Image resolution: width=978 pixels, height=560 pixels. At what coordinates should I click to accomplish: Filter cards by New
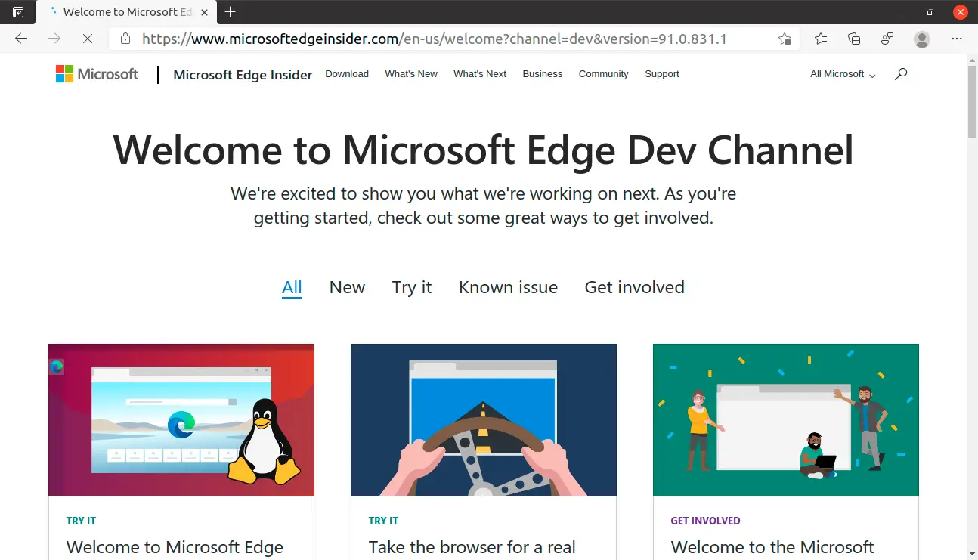point(347,287)
